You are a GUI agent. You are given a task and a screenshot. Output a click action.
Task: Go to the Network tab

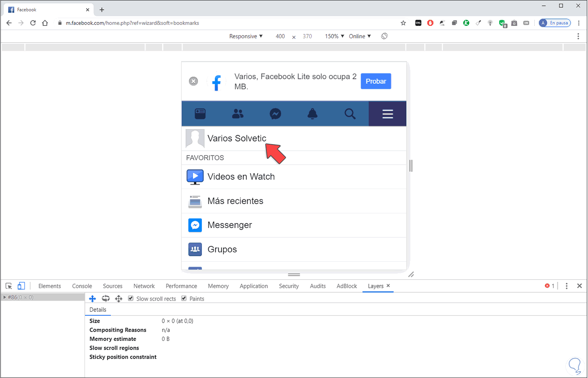pos(144,286)
